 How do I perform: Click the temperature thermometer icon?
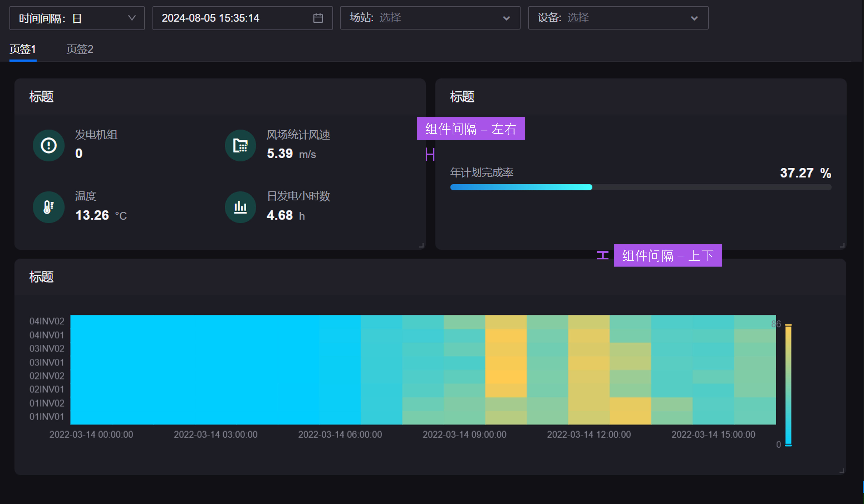pyautogui.click(x=48, y=207)
